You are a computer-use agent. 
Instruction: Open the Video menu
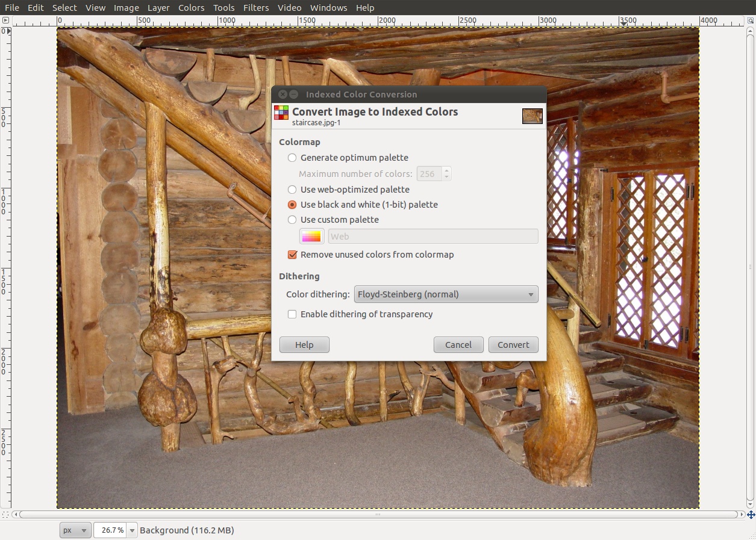click(290, 8)
